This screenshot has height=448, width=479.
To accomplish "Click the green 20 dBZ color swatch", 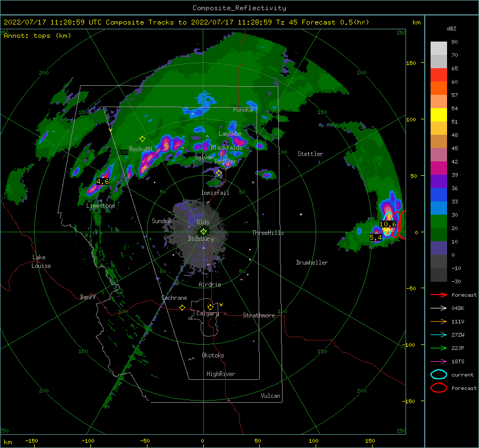I will [x=439, y=221].
